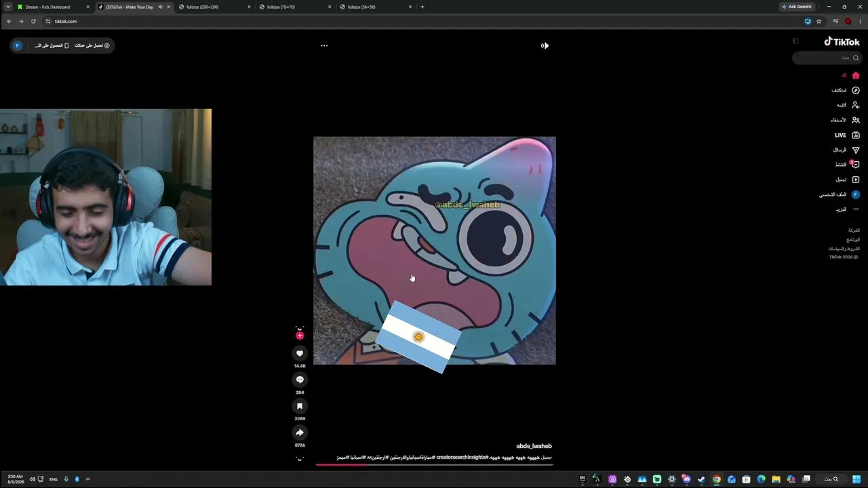Open the company footer link
This screenshot has height=488, width=868.
pos(854,230)
